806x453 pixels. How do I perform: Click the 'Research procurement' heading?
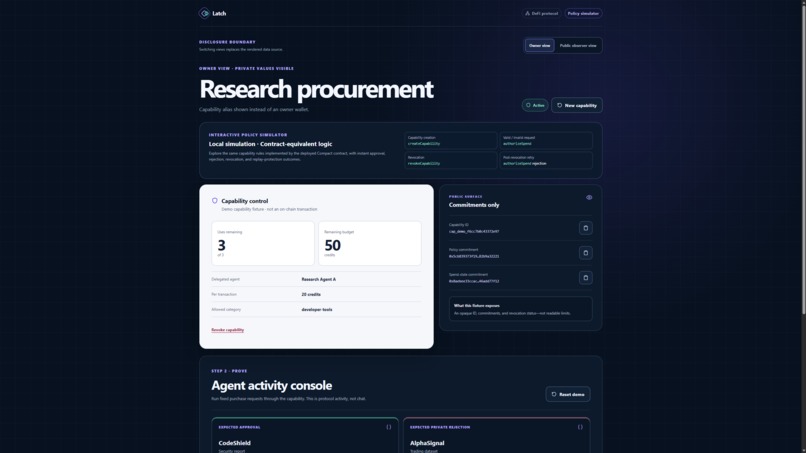(x=316, y=89)
